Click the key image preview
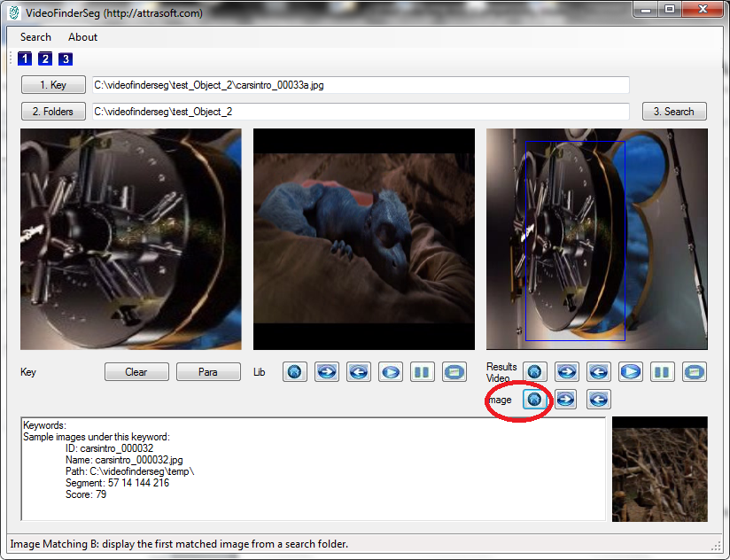Image resolution: width=730 pixels, height=560 pixels. 131,239
